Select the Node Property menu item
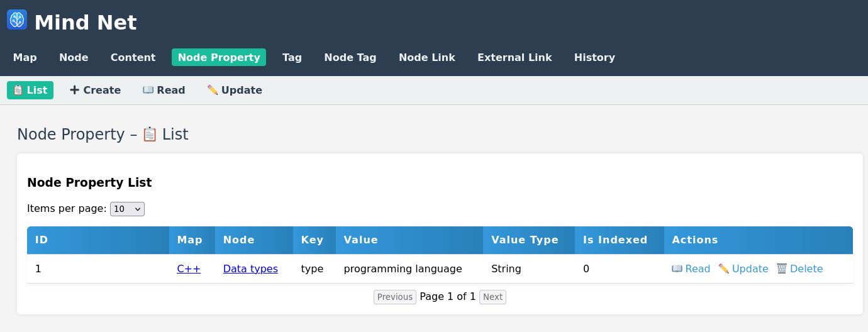 219,57
